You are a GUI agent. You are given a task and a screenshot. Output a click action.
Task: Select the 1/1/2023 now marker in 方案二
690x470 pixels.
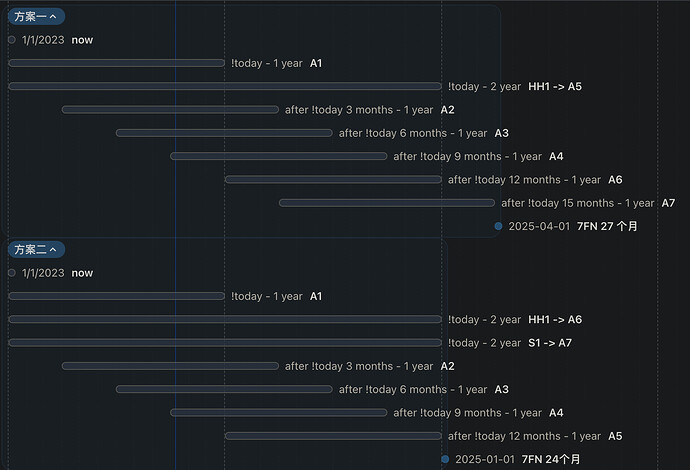[x=12, y=273]
